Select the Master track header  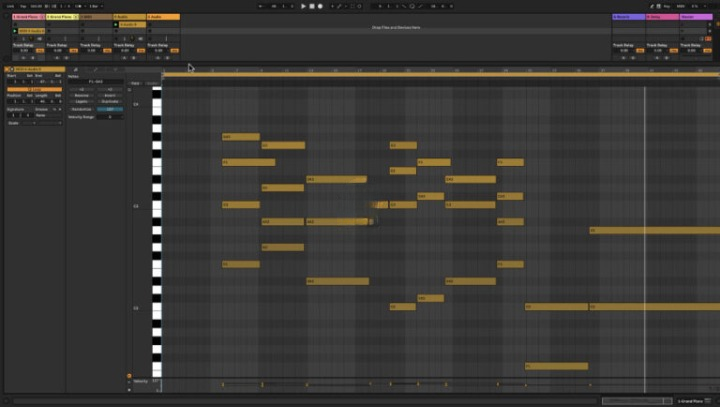pyautogui.click(x=696, y=17)
